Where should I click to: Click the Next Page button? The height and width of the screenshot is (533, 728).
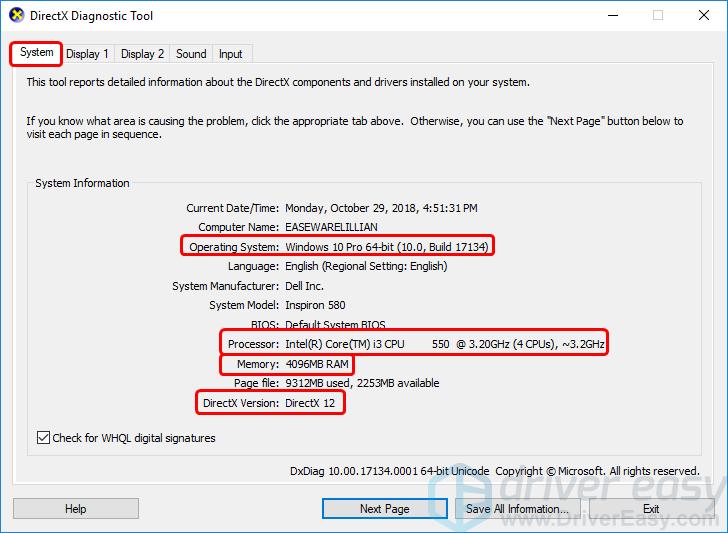click(384, 509)
